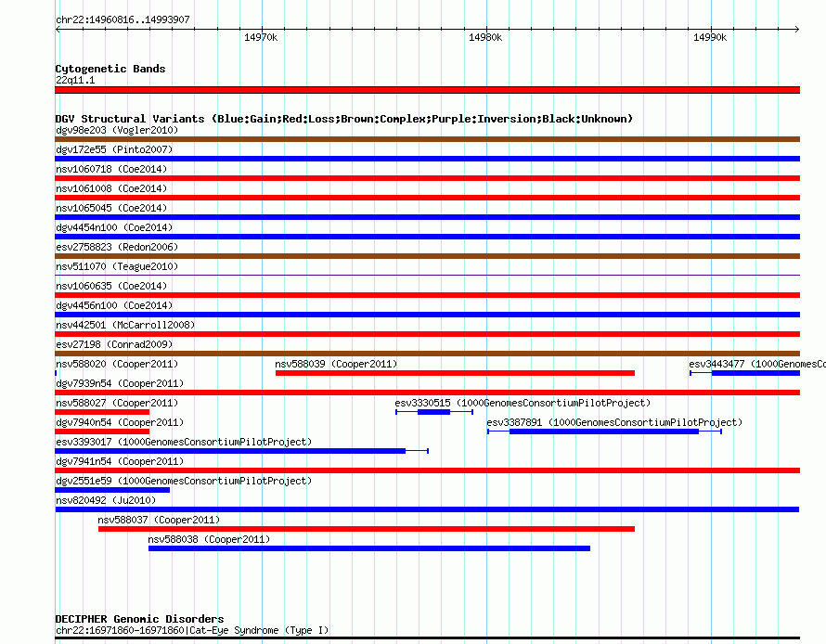Image resolution: width=826 pixels, height=644 pixels.
Task: Click the dgv98e203 (Vogler2010) variant label
Action: [x=117, y=130]
